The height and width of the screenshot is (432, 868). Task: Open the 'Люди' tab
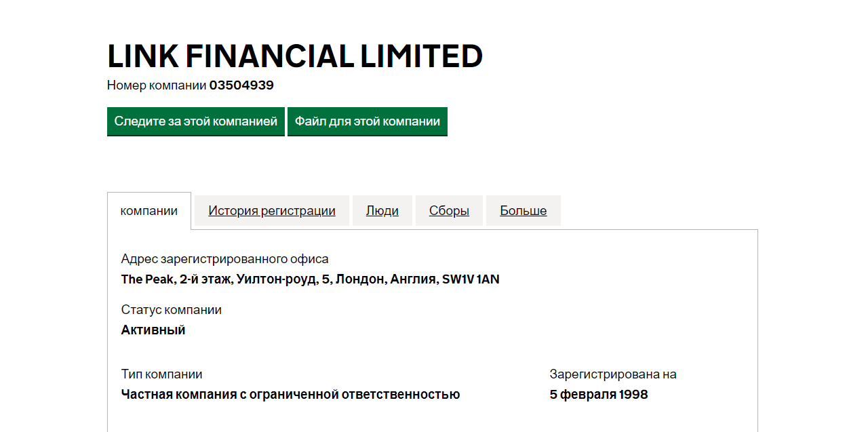pyautogui.click(x=382, y=210)
